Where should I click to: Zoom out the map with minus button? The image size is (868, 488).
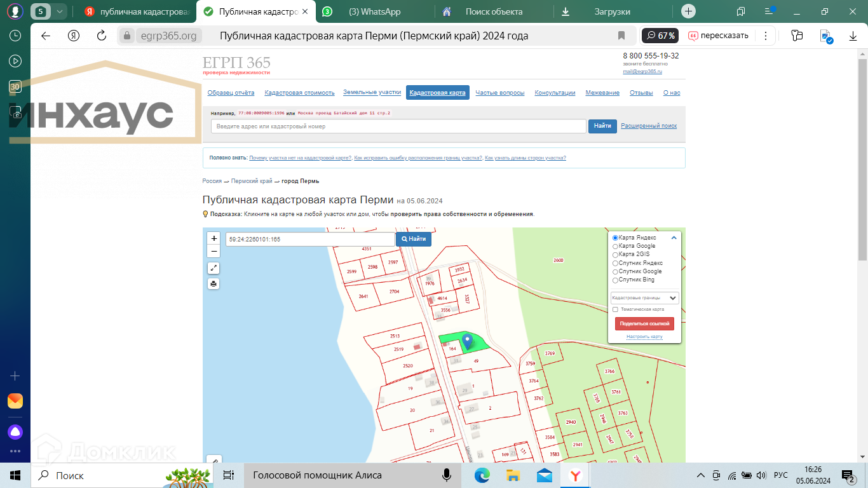coord(214,252)
